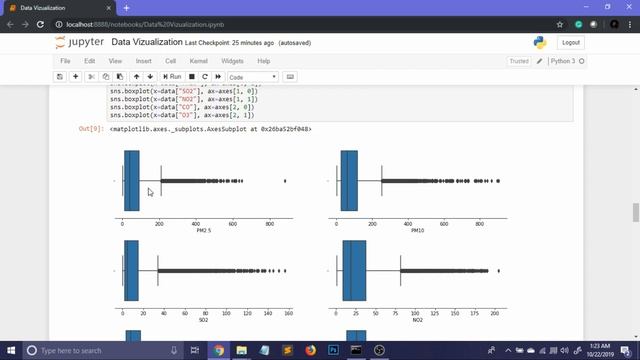This screenshot has height=360, width=640.
Task: Open the notification center icon
Action: (x=625, y=350)
